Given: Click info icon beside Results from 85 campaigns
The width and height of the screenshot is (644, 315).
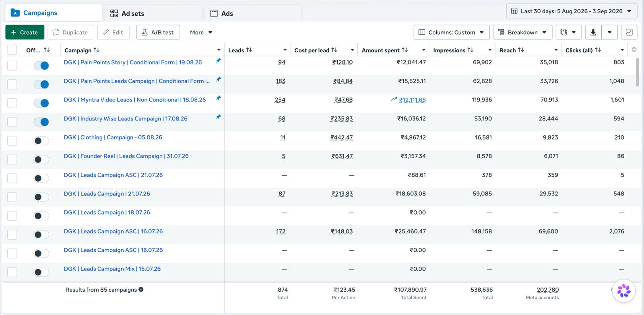Looking at the screenshot, I should pyautogui.click(x=141, y=289).
